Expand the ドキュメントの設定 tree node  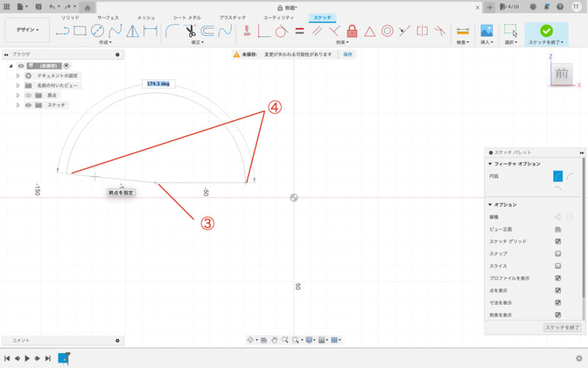coord(18,75)
